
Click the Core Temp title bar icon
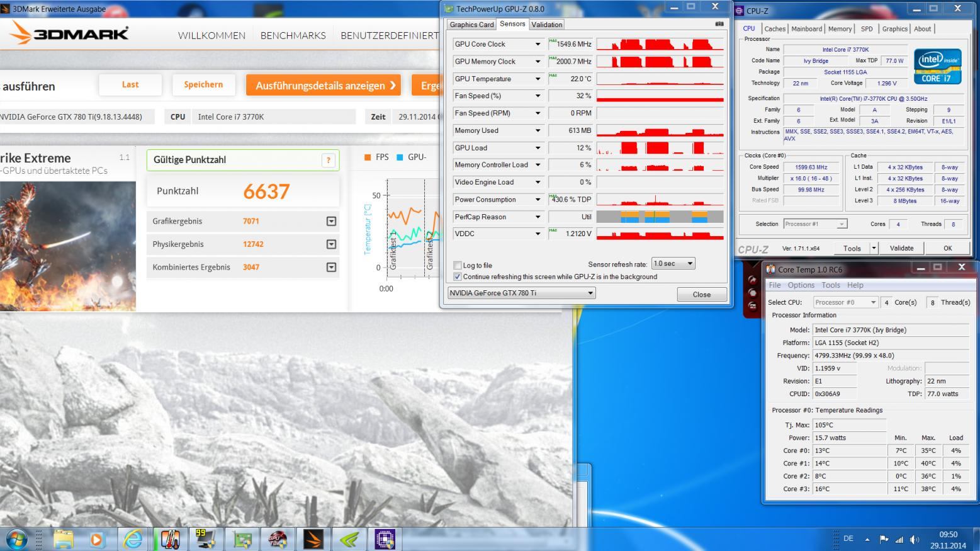tap(770, 270)
